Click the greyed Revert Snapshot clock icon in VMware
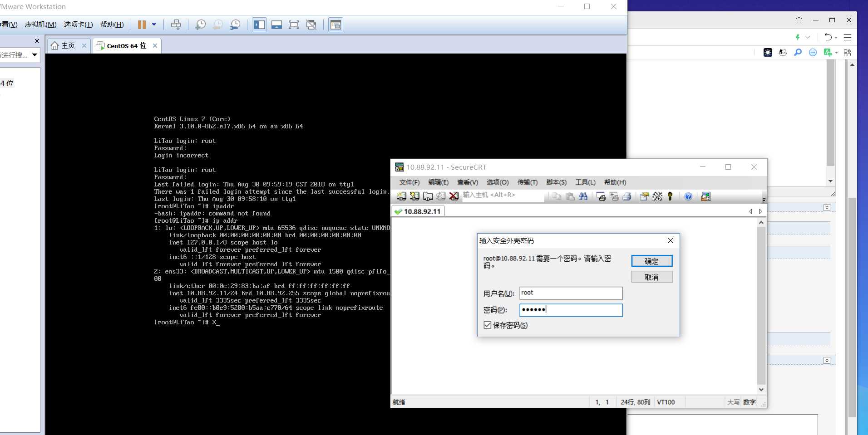This screenshot has height=435, width=868. [217, 24]
